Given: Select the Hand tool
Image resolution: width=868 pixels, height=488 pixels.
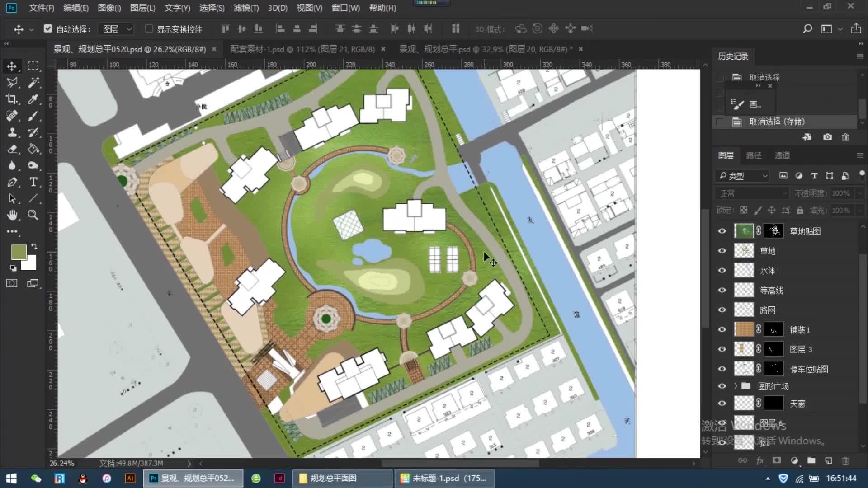Looking at the screenshot, I should pyautogui.click(x=12, y=215).
